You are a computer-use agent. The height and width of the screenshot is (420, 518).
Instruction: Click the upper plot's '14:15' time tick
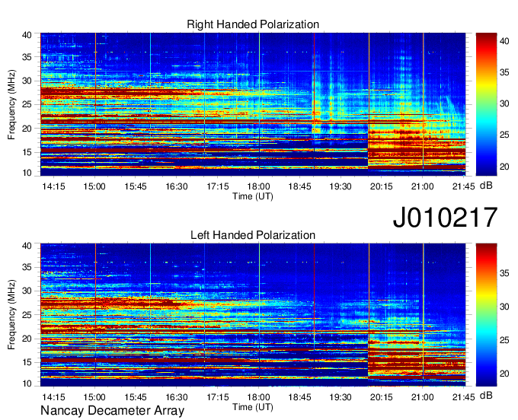click(x=53, y=186)
